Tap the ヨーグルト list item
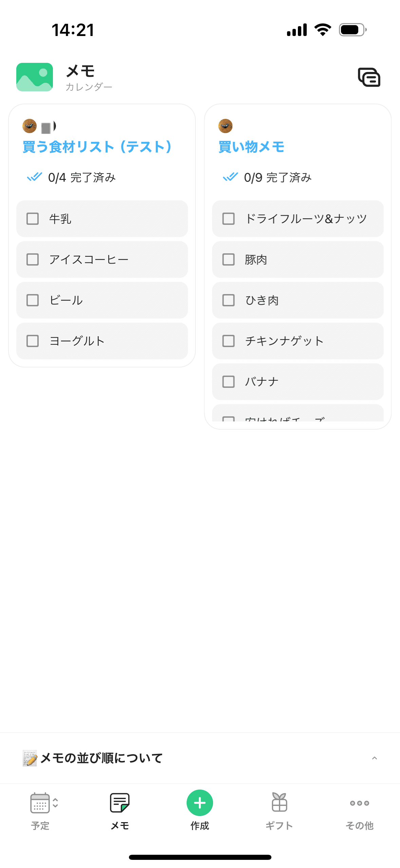This screenshot has height=868, width=400. (102, 341)
